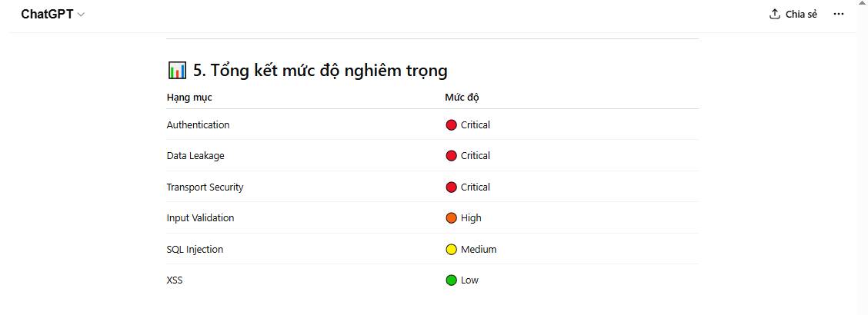The width and height of the screenshot is (868, 315).
Task: Click the share upload arrow icon
Action: coord(775,14)
